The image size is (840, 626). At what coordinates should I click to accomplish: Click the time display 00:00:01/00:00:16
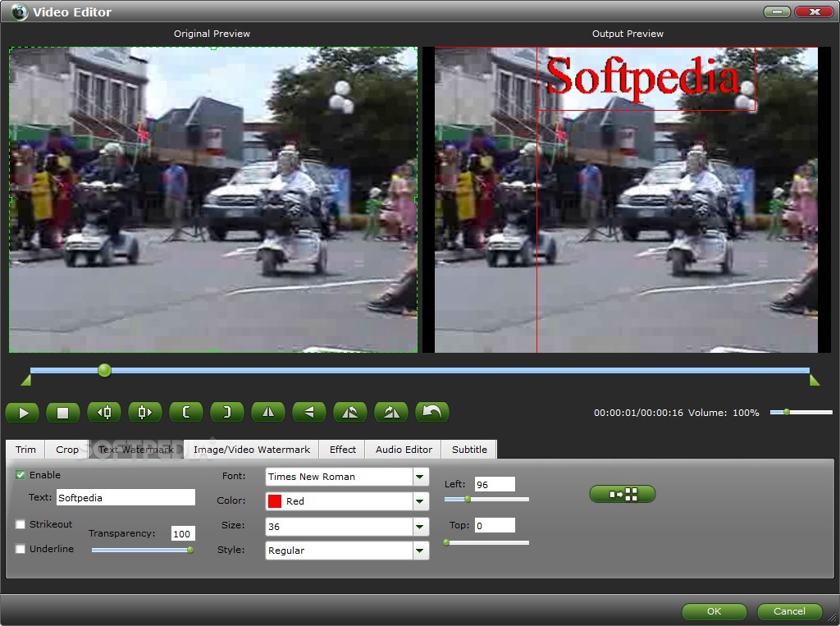(638, 413)
